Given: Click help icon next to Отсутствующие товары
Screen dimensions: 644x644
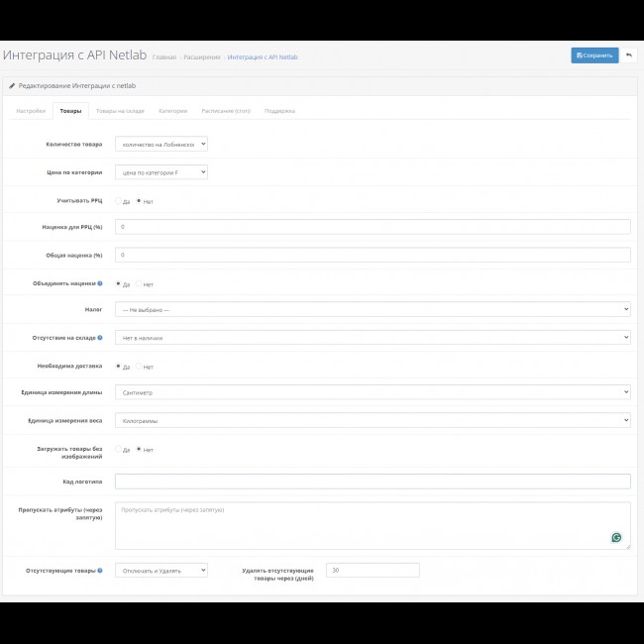Looking at the screenshot, I should coord(100,570).
